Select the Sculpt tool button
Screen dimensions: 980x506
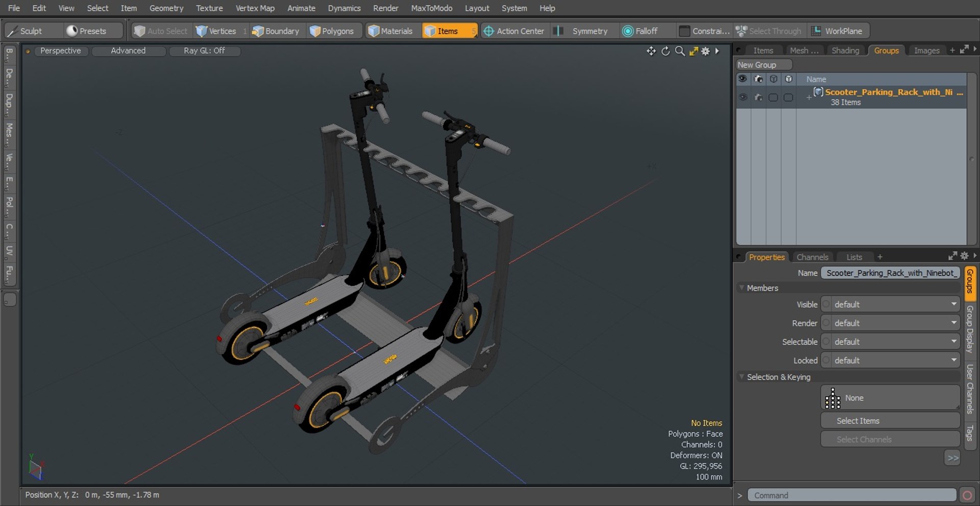coord(33,31)
